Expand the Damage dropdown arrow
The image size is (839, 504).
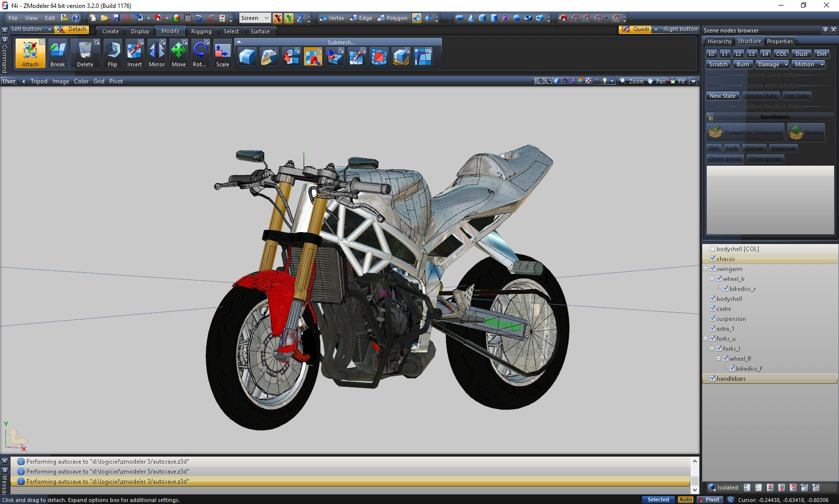coord(786,64)
